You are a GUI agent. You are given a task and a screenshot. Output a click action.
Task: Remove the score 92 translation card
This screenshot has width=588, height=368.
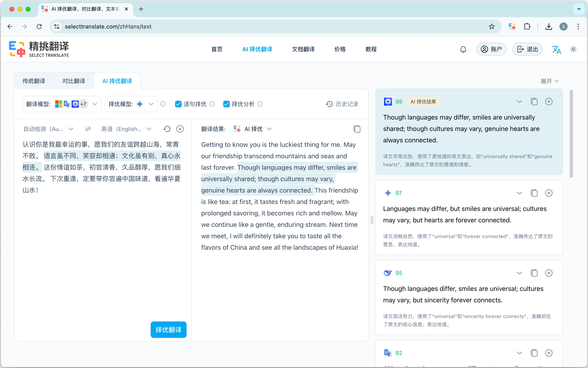549,353
